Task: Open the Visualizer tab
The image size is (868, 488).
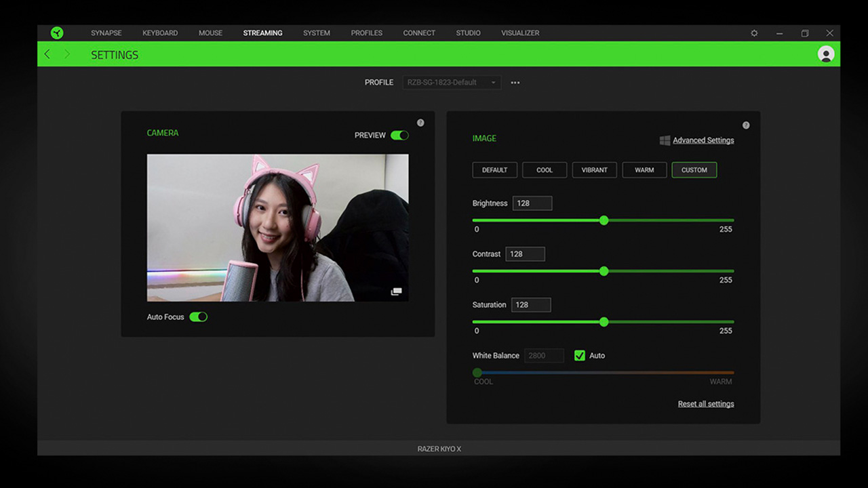Action: click(x=520, y=33)
